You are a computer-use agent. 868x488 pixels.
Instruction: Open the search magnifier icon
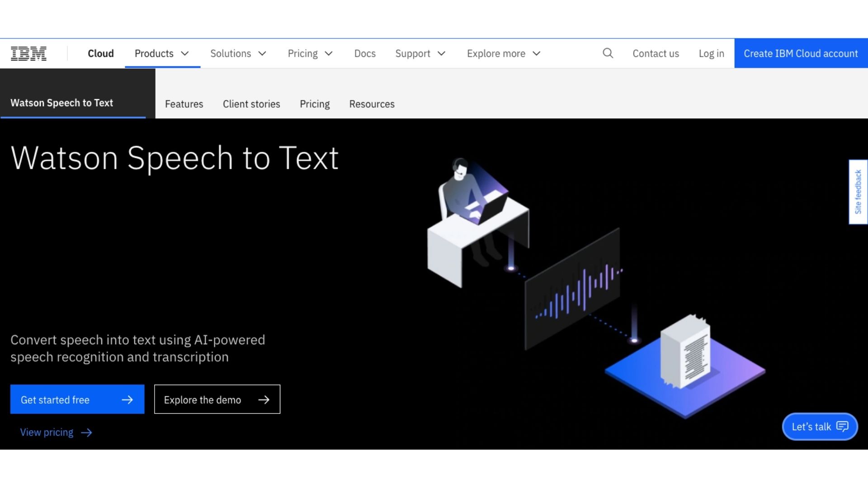[608, 53]
